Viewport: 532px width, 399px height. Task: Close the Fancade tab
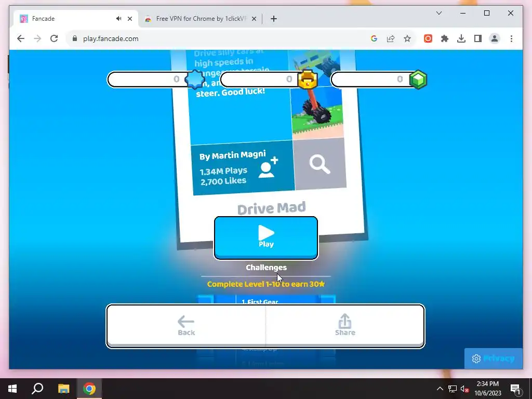[129, 19]
